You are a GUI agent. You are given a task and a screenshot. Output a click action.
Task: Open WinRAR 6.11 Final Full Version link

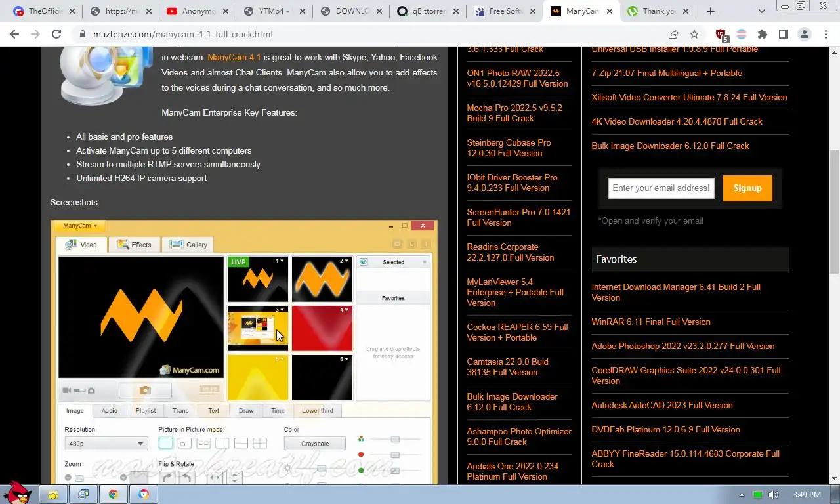pos(651,322)
